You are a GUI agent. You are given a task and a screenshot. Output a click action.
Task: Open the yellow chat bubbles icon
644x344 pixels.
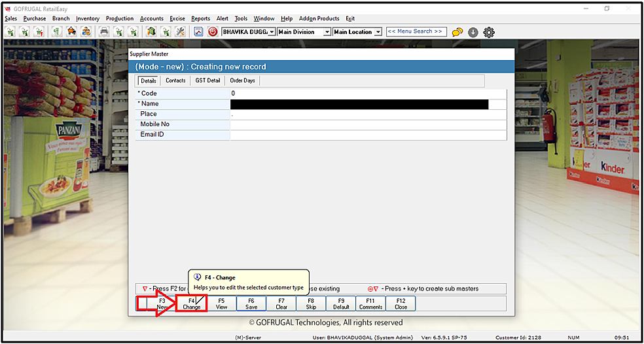(457, 32)
